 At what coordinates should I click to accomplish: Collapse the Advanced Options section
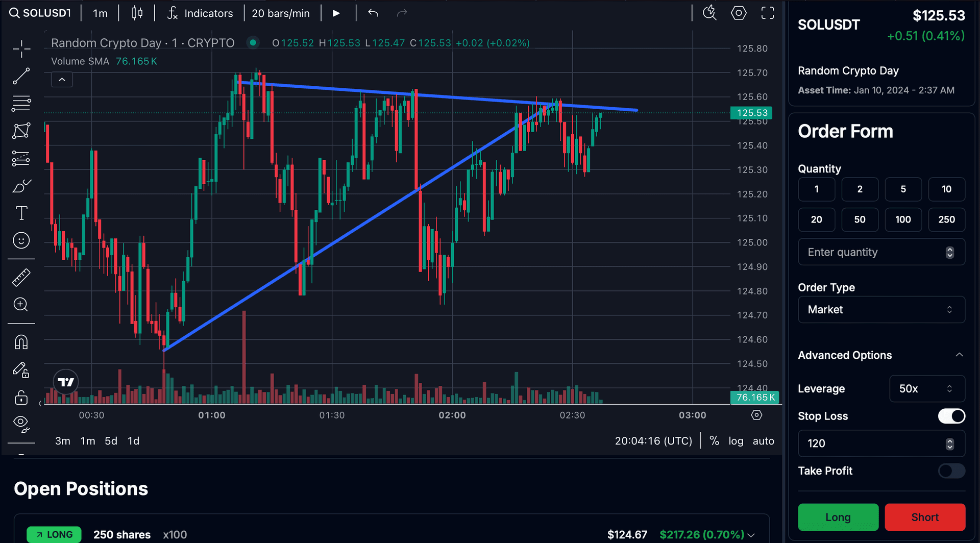(881, 355)
